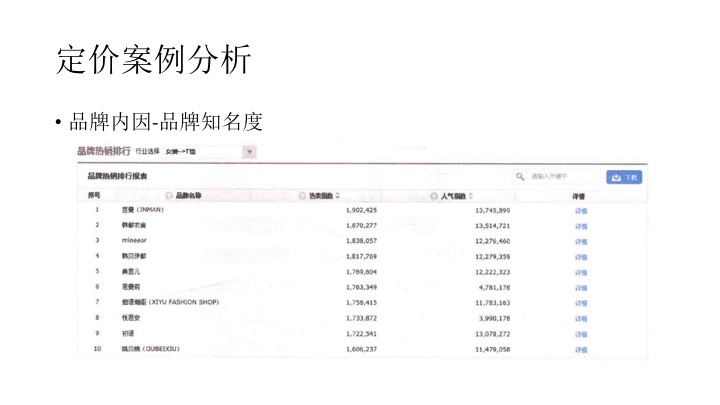Open 详情 link for row with 1,817,769
The height and width of the screenshot is (405, 720).
coord(581,257)
